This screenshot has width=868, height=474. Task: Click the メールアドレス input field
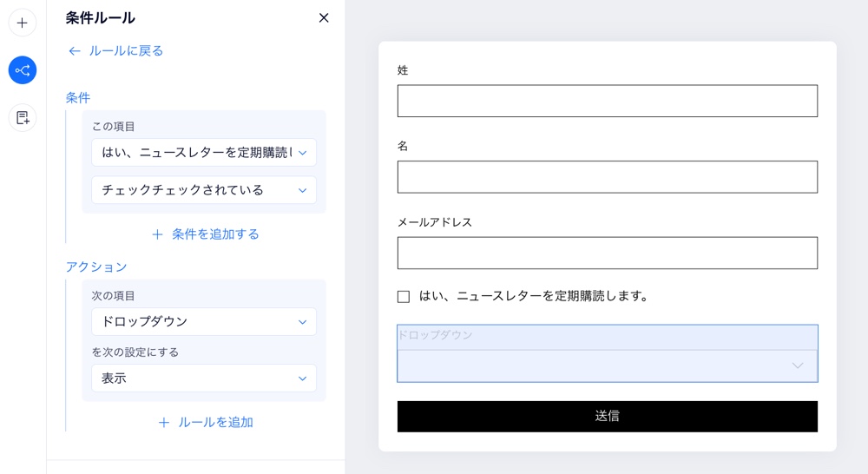[608, 253]
